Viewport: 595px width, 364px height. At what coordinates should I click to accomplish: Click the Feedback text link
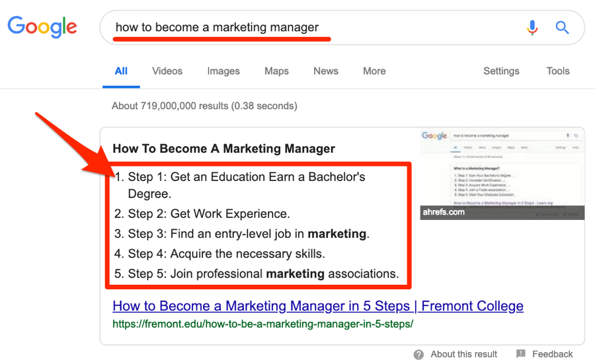click(x=552, y=354)
